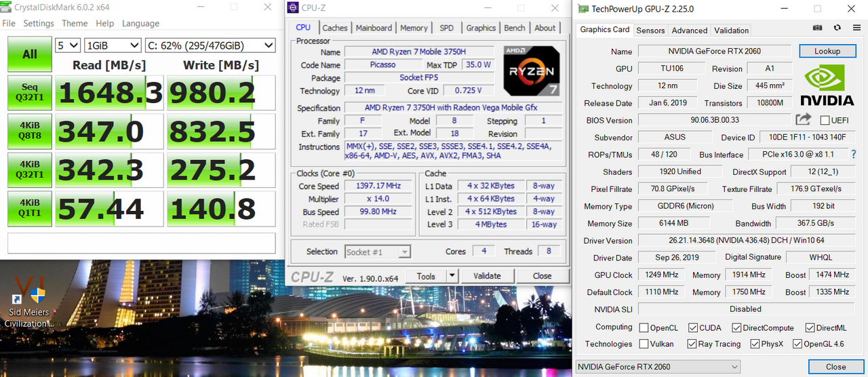Screen dimensions: 868x377
Task: Click the Memory Size value 6144 MB
Action: coord(673,224)
